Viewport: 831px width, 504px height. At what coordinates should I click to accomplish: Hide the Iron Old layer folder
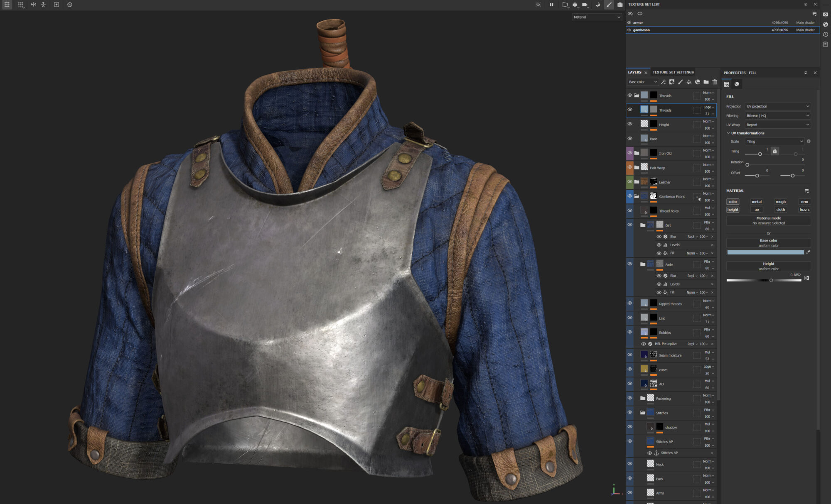629,153
